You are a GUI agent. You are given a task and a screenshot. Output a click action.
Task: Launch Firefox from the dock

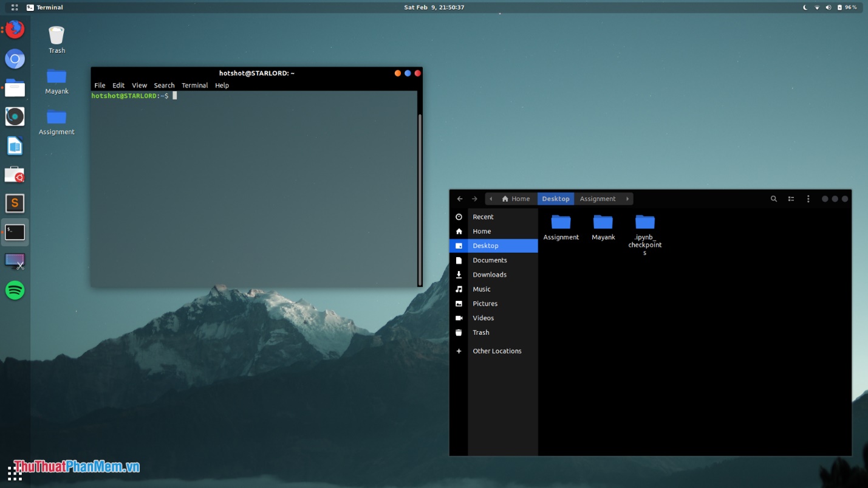14,29
